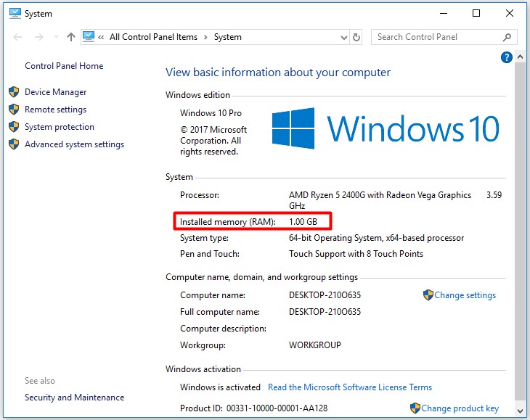
Task: Click the System breadcrumb
Action: click(x=228, y=37)
